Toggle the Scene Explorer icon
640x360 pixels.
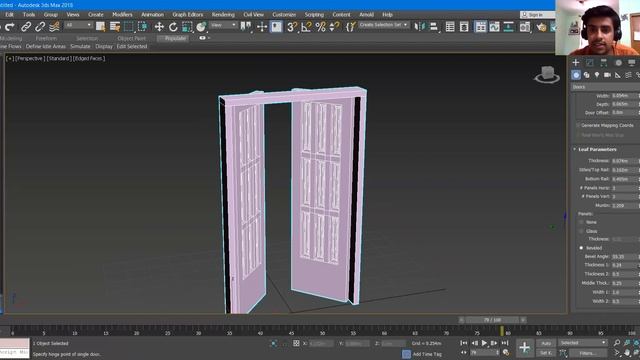point(450,27)
